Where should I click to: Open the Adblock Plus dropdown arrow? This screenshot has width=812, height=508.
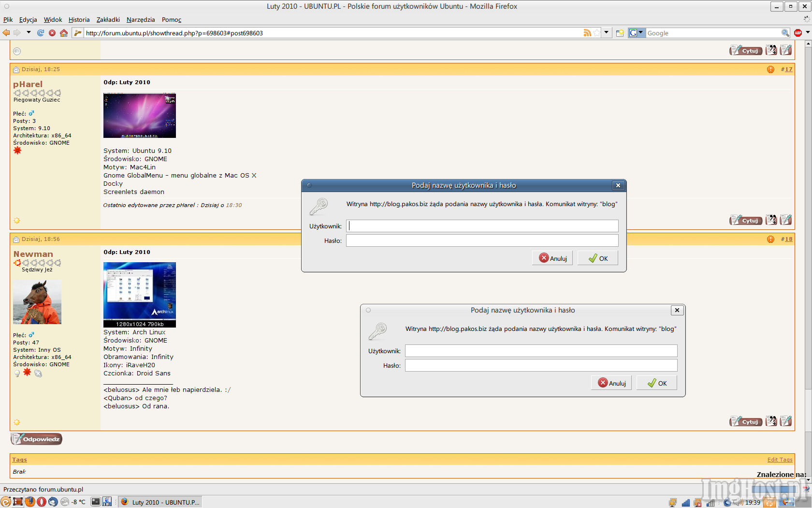coord(808,33)
